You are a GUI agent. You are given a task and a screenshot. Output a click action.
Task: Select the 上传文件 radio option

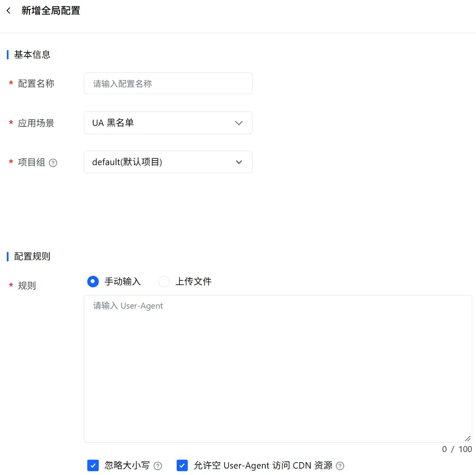coord(164,281)
